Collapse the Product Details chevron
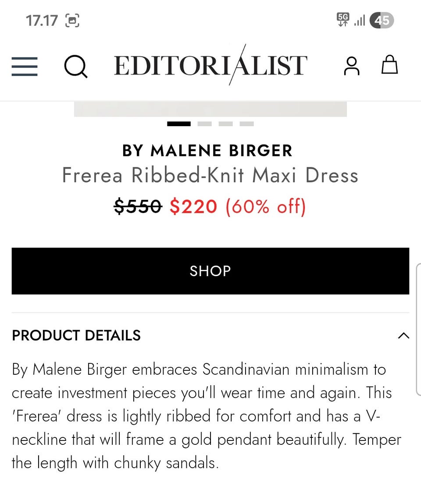Screen dimensions: 421x504 (x=403, y=336)
